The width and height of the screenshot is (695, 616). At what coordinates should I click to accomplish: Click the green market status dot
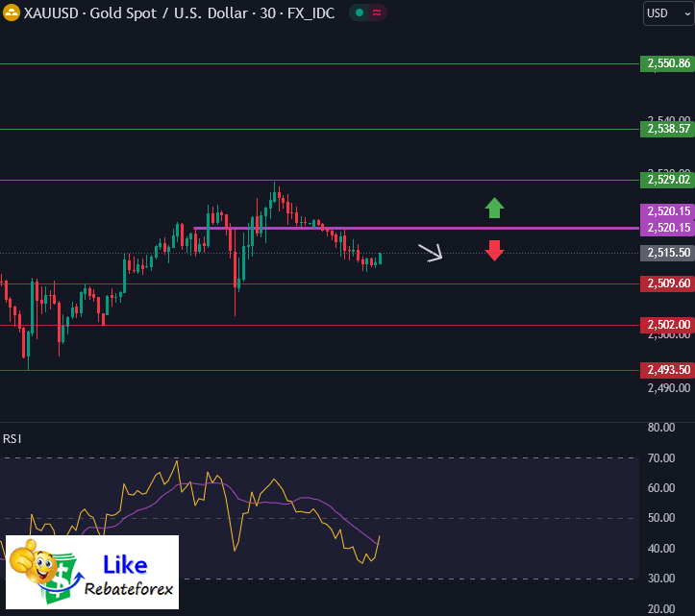[x=360, y=12]
